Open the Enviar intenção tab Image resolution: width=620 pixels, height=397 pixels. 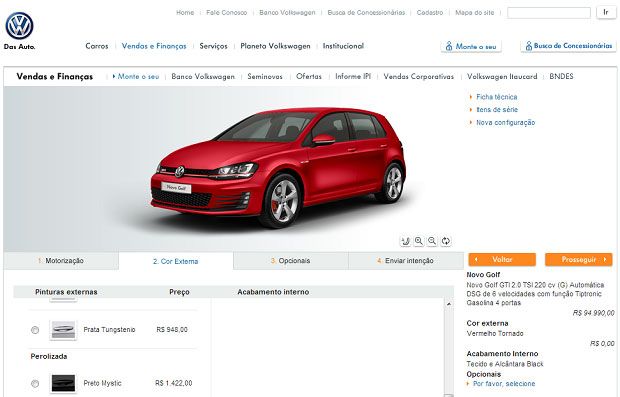pyautogui.click(x=406, y=261)
